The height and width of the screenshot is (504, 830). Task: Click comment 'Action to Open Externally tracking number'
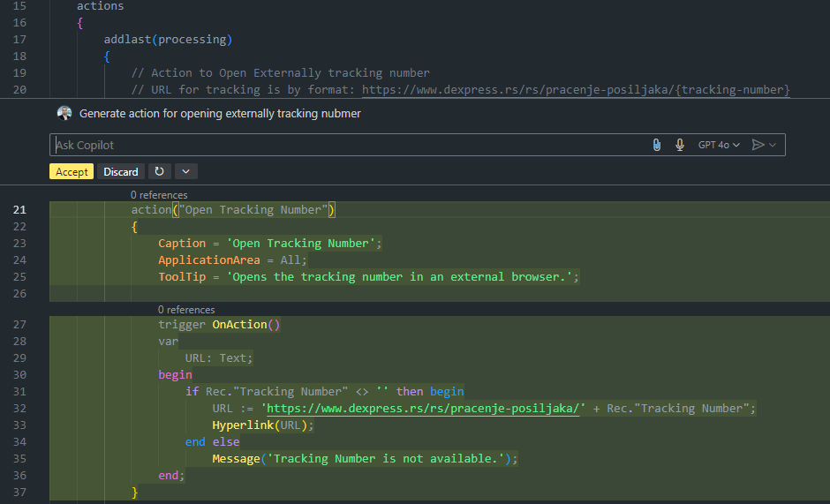pos(281,72)
